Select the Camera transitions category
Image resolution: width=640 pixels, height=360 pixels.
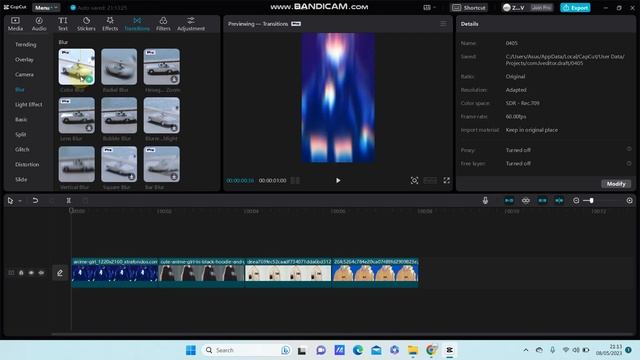[24, 75]
